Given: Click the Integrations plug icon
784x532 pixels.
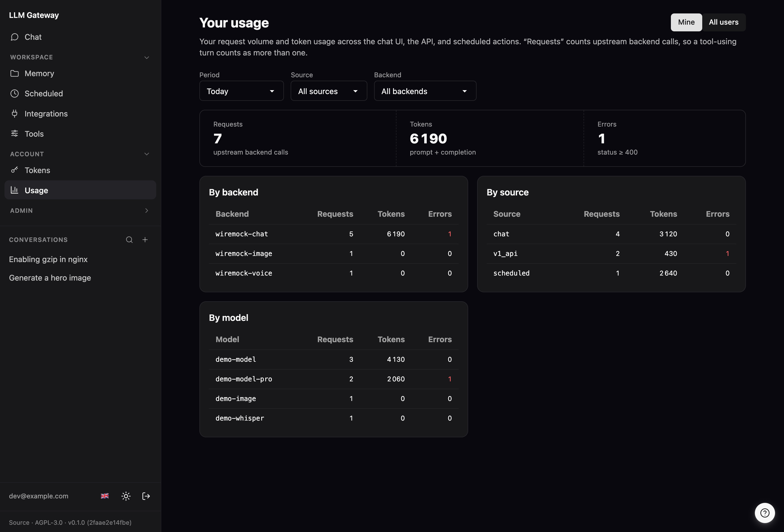Looking at the screenshot, I should point(15,114).
